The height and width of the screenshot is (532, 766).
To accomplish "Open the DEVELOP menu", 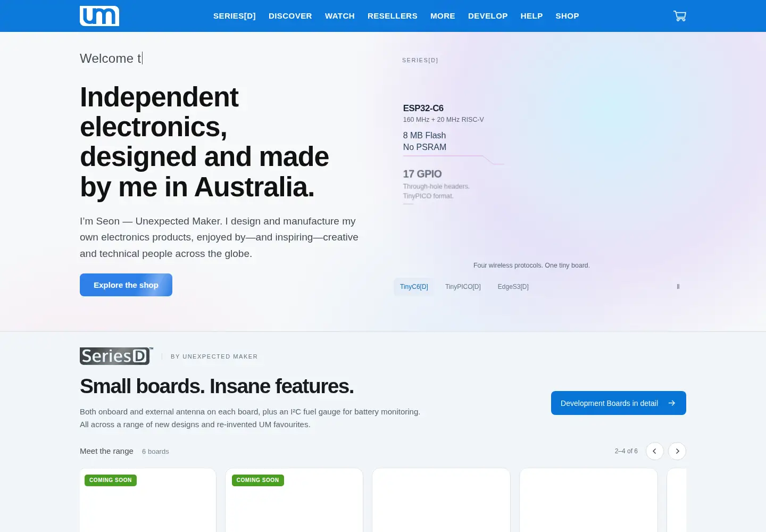I will [488, 16].
